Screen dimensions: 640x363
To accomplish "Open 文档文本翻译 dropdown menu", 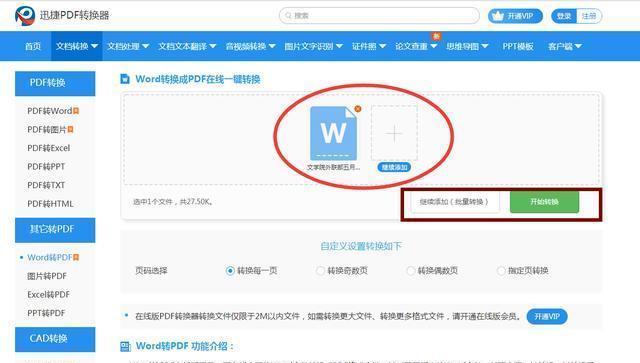I will 187,46.
